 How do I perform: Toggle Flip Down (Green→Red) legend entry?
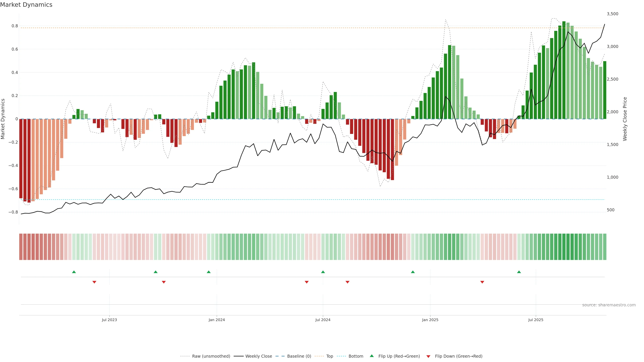tap(459, 356)
